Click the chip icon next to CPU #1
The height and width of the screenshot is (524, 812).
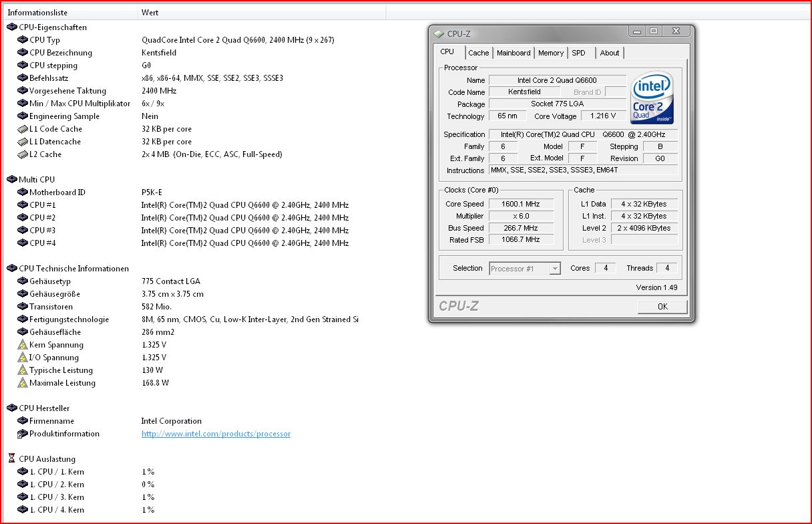23,205
